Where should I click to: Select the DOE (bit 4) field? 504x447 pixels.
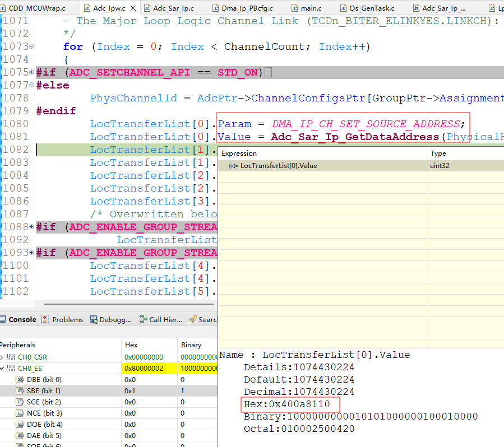(x=109, y=425)
